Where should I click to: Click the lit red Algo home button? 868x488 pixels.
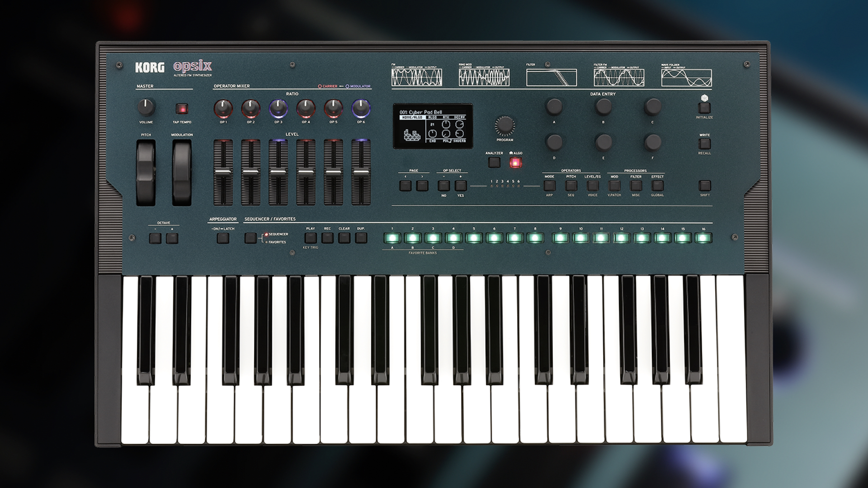click(x=515, y=163)
